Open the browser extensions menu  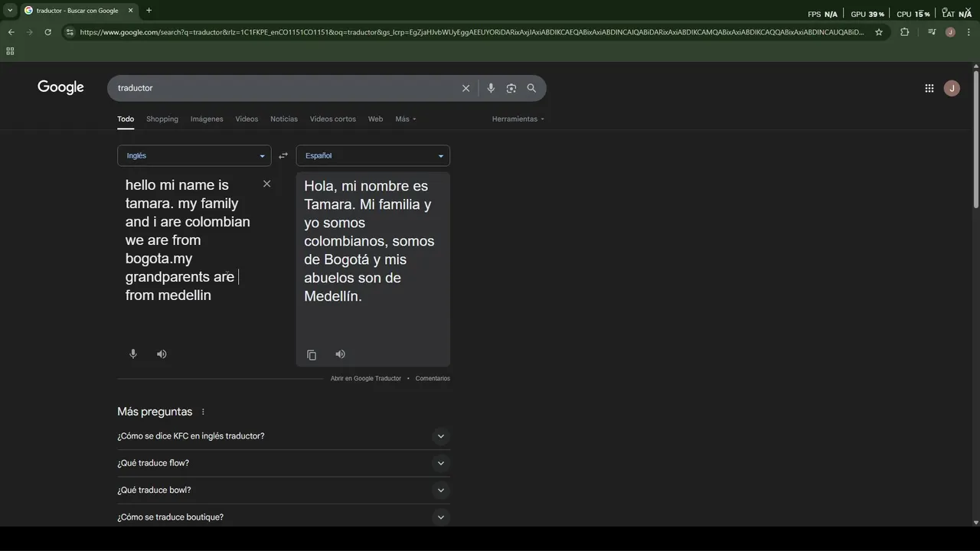point(904,32)
